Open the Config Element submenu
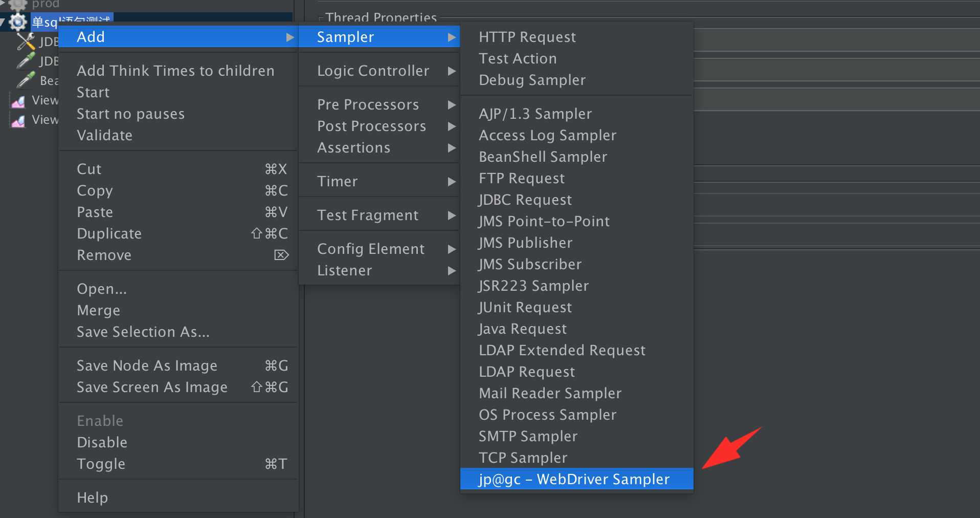980x518 pixels. pyautogui.click(x=371, y=249)
